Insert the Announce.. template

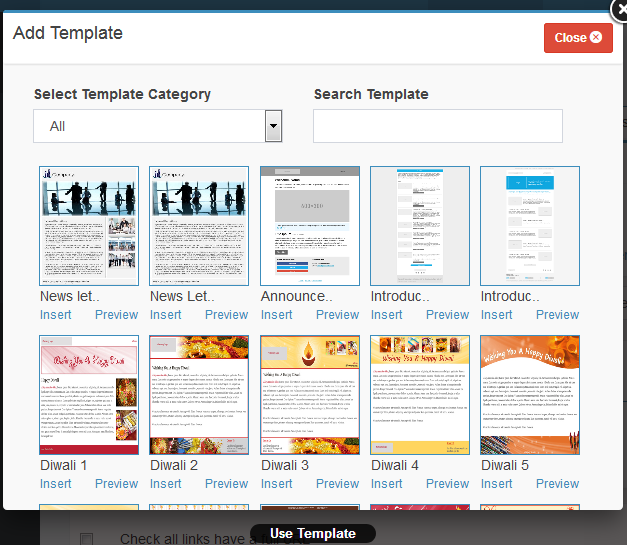277,315
